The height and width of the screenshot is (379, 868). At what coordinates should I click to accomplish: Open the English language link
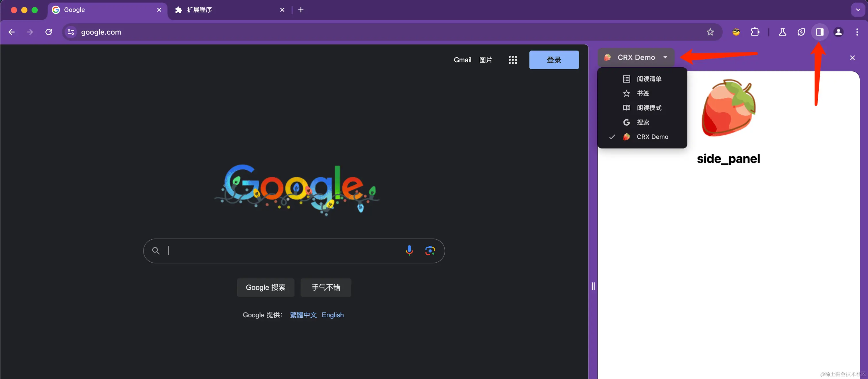point(333,315)
